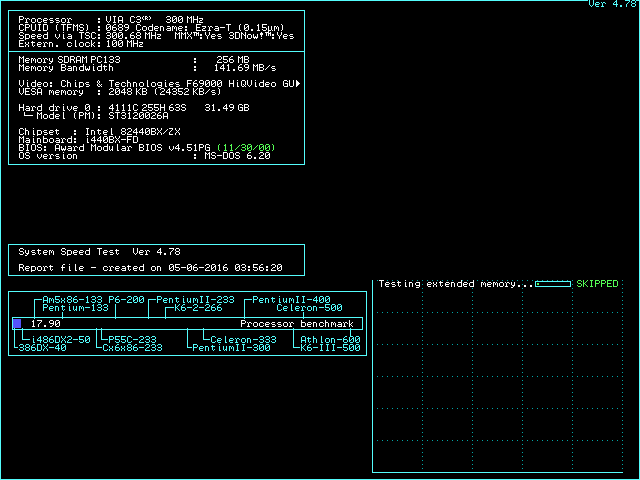Click the Model (PM) tree branch entry
640x480 pixels.
[x=102, y=116]
